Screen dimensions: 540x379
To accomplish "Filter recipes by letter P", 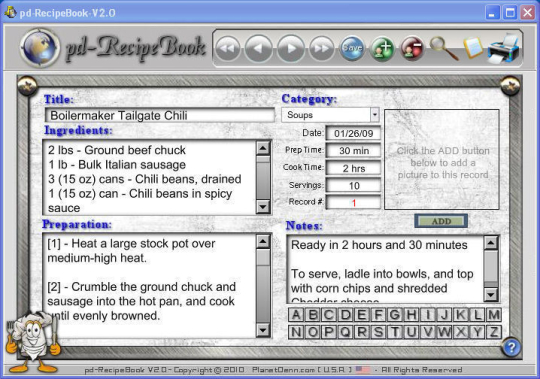I will (329, 332).
